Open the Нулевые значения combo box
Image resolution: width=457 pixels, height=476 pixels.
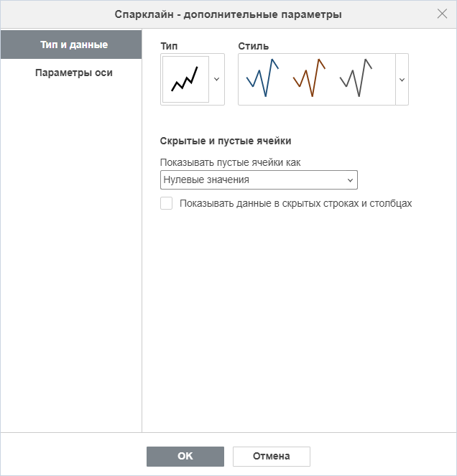(x=259, y=179)
